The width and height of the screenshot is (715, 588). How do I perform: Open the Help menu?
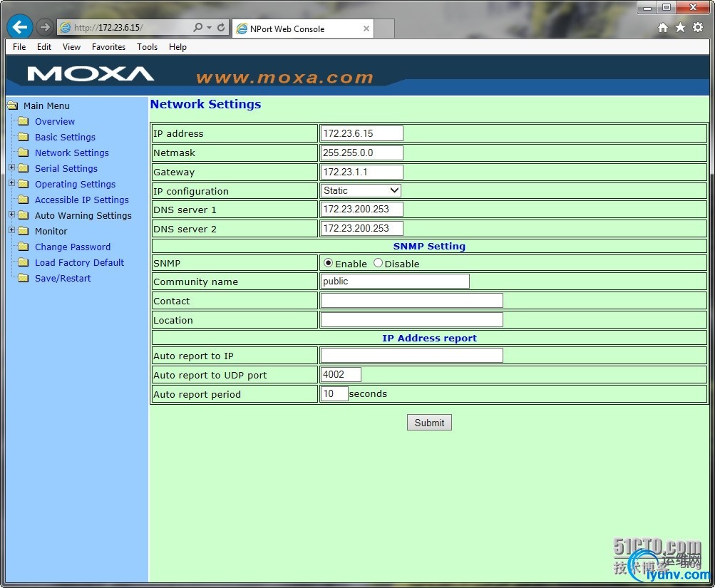(178, 47)
